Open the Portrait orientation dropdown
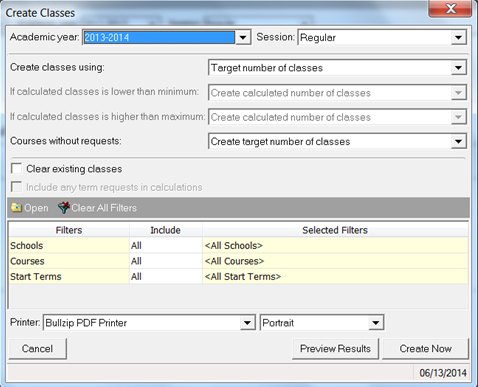Image resolution: width=478 pixels, height=387 pixels. coord(376,323)
